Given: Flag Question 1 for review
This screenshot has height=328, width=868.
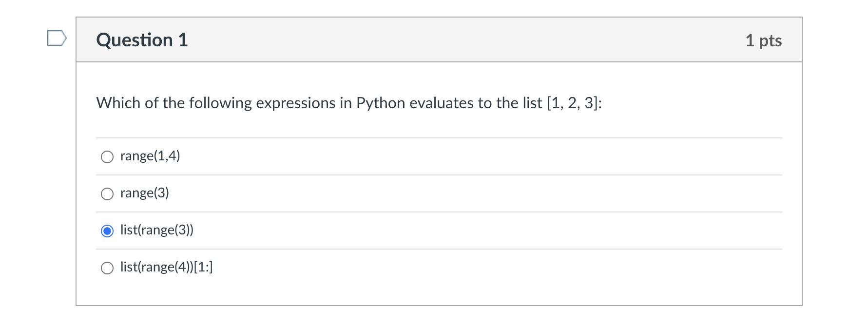Looking at the screenshot, I should [57, 38].
